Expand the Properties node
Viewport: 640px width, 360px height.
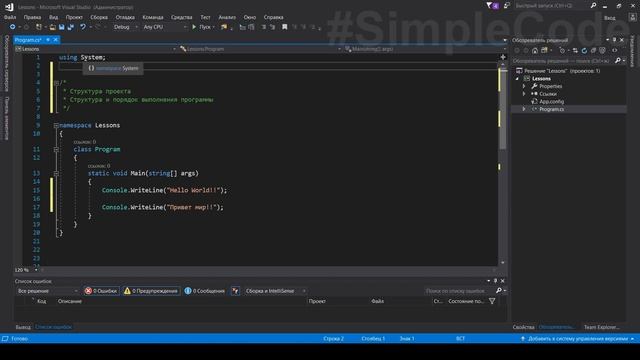click(x=524, y=86)
